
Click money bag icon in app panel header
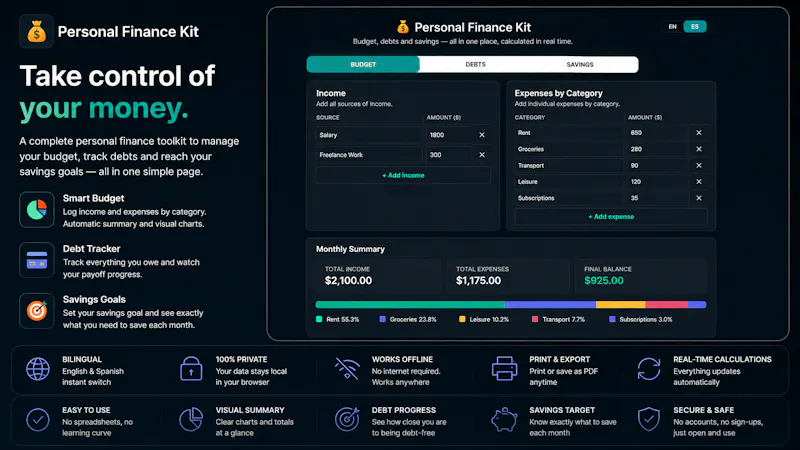pos(403,27)
